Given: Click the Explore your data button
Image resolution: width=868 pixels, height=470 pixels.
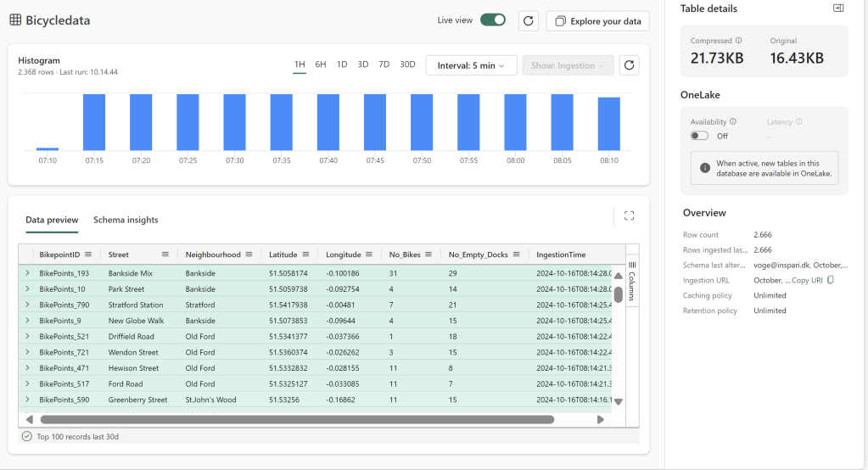Looking at the screenshot, I should [597, 21].
